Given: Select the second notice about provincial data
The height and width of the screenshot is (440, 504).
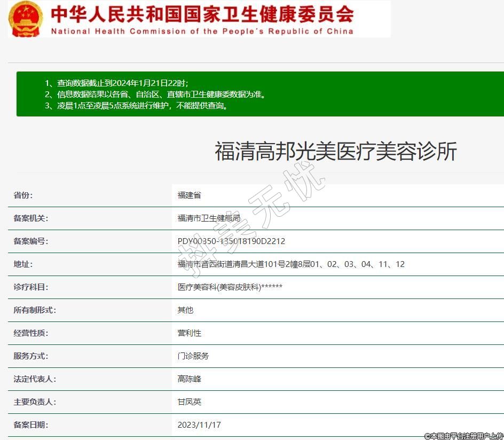Looking at the screenshot, I should (155, 94).
